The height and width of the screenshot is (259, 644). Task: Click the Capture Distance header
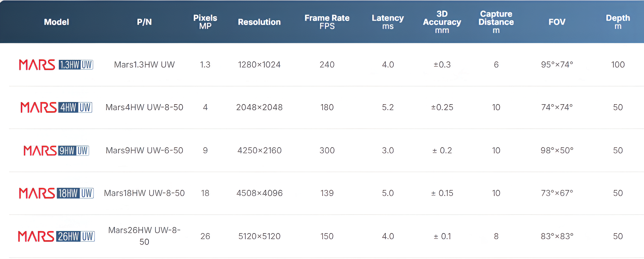point(496,22)
